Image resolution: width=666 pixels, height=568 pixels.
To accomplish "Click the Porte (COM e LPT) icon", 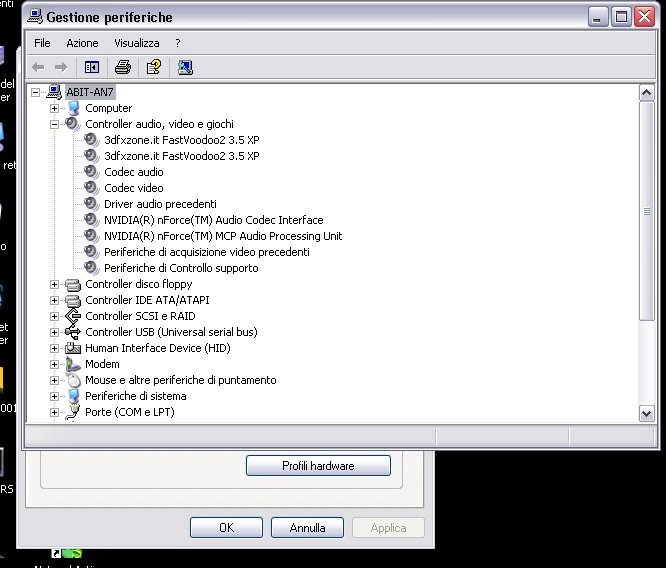I will (73, 412).
